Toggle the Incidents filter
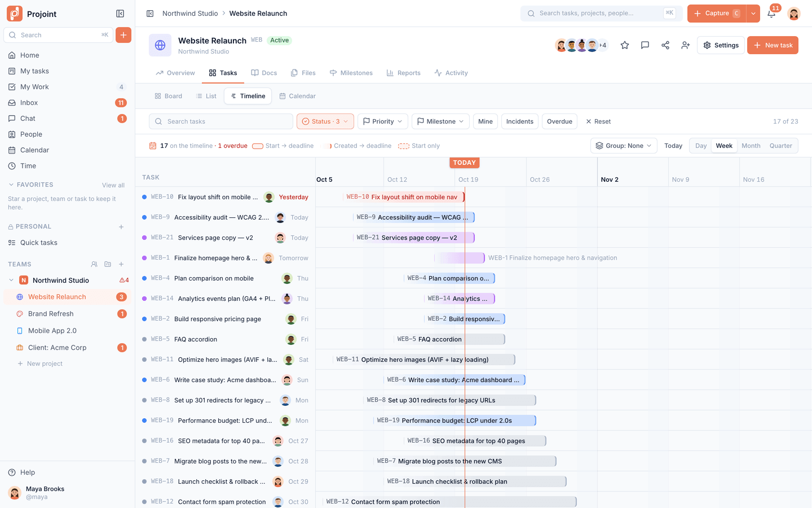 (x=520, y=121)
